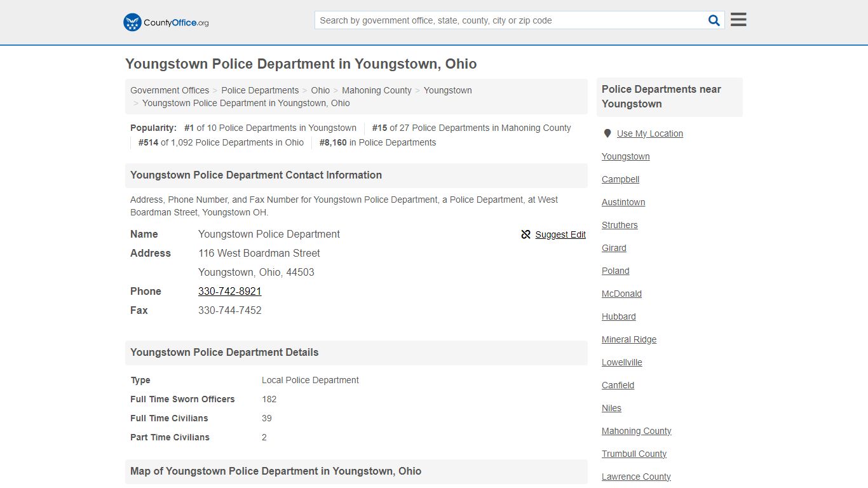Viewport: 868px width, 488px height.
Task: Click the location pin icon
Action: pyautogui.click(x=607, y=133)
